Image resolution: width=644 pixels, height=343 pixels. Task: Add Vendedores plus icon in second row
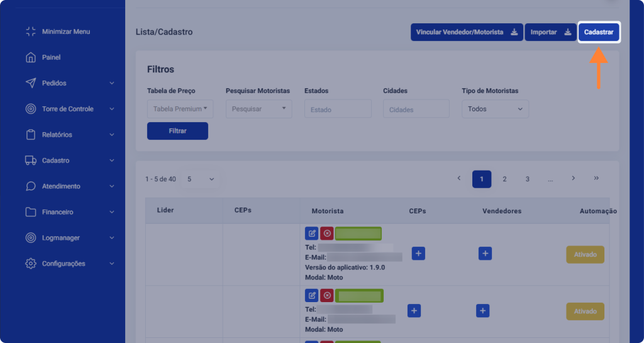tap(482, 311)
